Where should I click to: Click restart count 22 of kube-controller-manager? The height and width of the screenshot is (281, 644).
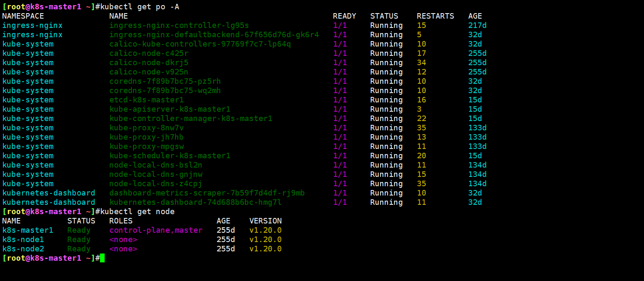click(421, 118)
